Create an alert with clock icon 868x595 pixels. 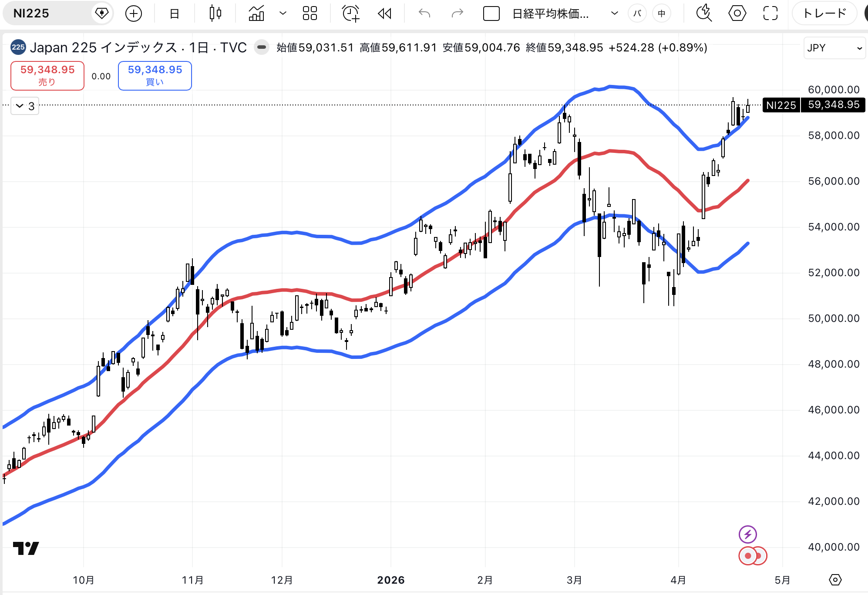tap(350, 14)
